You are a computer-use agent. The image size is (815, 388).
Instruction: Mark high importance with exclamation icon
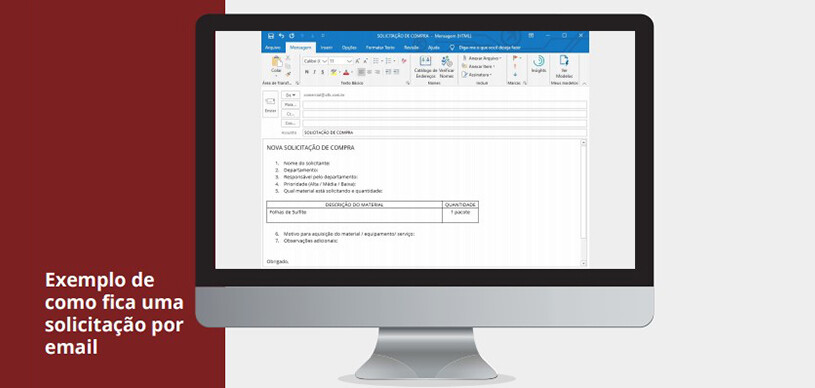click(x=515, y=66)
